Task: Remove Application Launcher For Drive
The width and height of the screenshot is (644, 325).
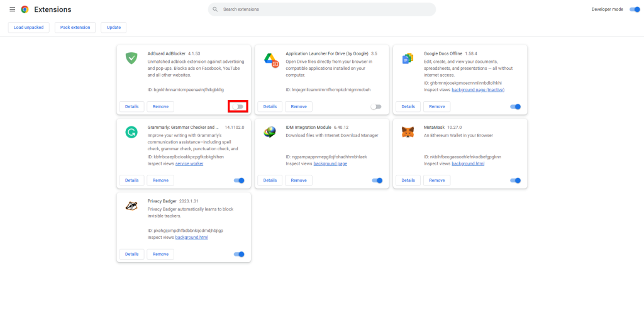Action: 299,107
